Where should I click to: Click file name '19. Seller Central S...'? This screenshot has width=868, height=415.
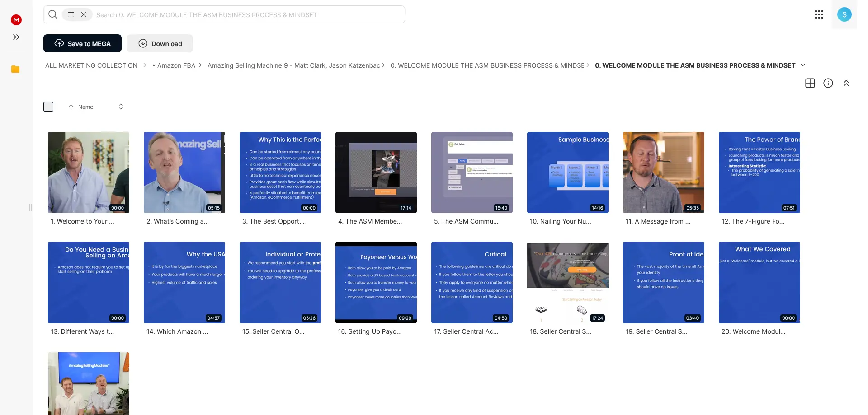tap(656, 331)
